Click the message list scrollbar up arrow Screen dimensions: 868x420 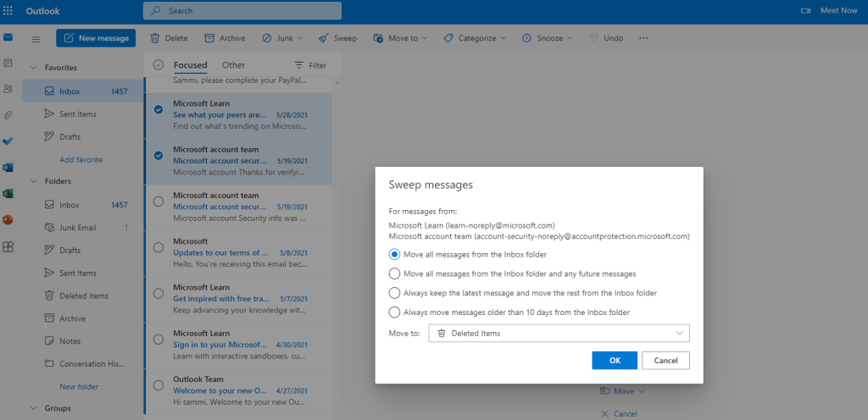tap(336, 82)
